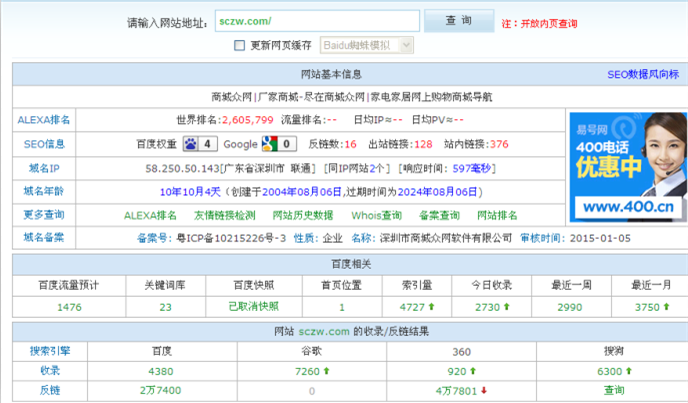Image resolution: width=688 pixels, height=403 pixels.
Task: Click the 审核时间 2015-01-05 text
Action: (x=575, y=238)
